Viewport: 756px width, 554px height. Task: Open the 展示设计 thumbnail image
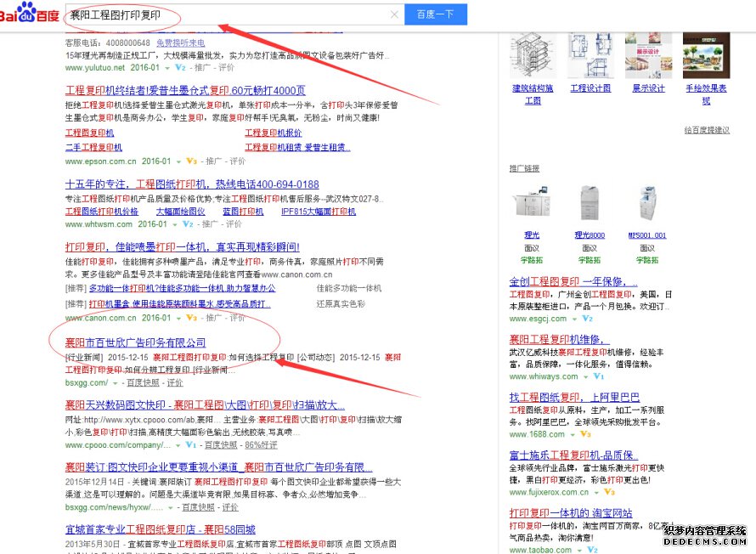point(648,55)
